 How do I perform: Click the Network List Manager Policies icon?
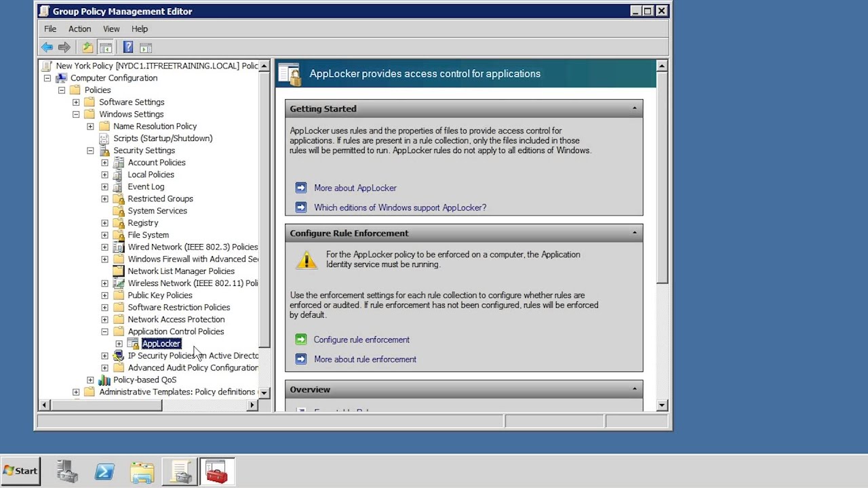[119, 271]
